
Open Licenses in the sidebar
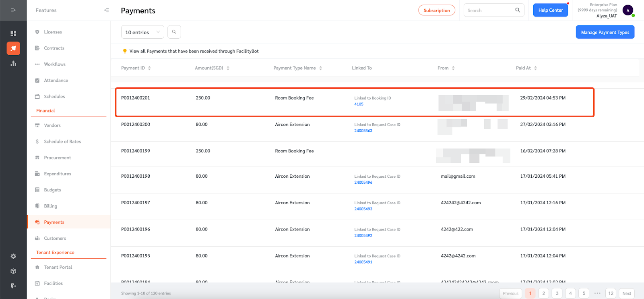pyautogui.click(x=53, y=32)
